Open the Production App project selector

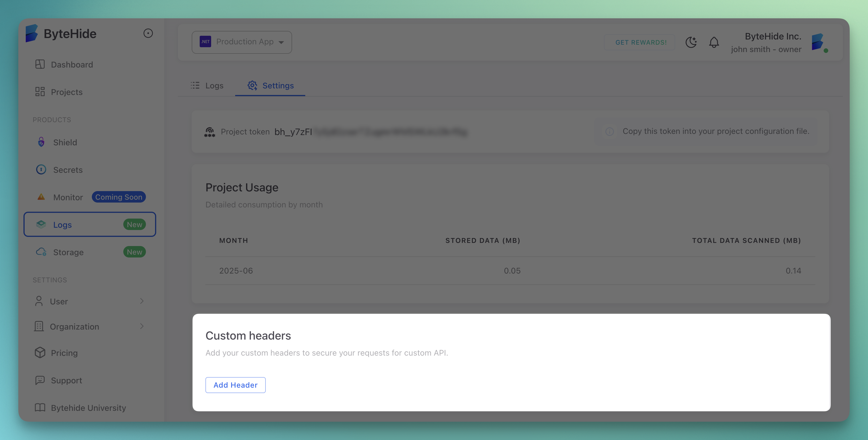click(x=241, y=42)
